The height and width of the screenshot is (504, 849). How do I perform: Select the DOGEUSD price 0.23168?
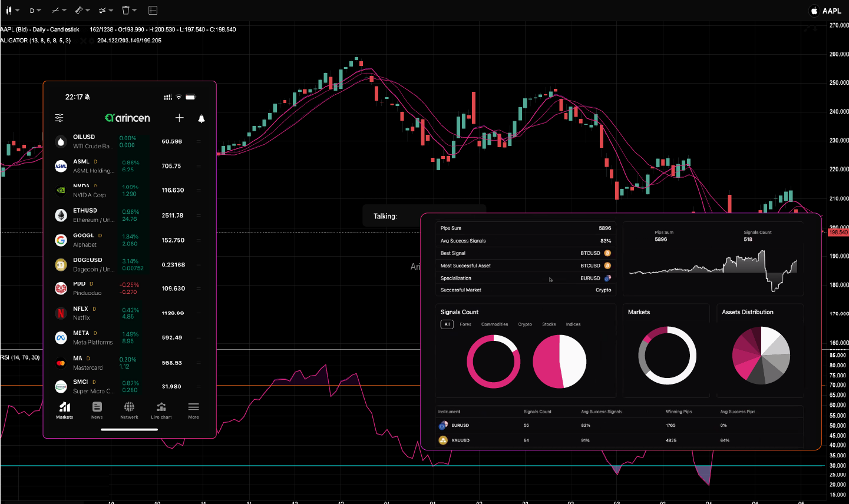[173, 265]
